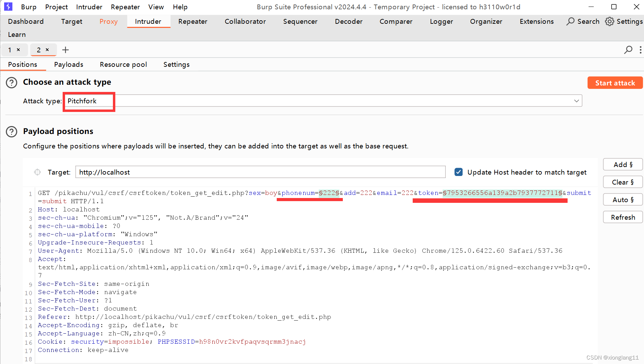Open the Project menu
Viewport: 644px width, 364px height.
(56, 7)
